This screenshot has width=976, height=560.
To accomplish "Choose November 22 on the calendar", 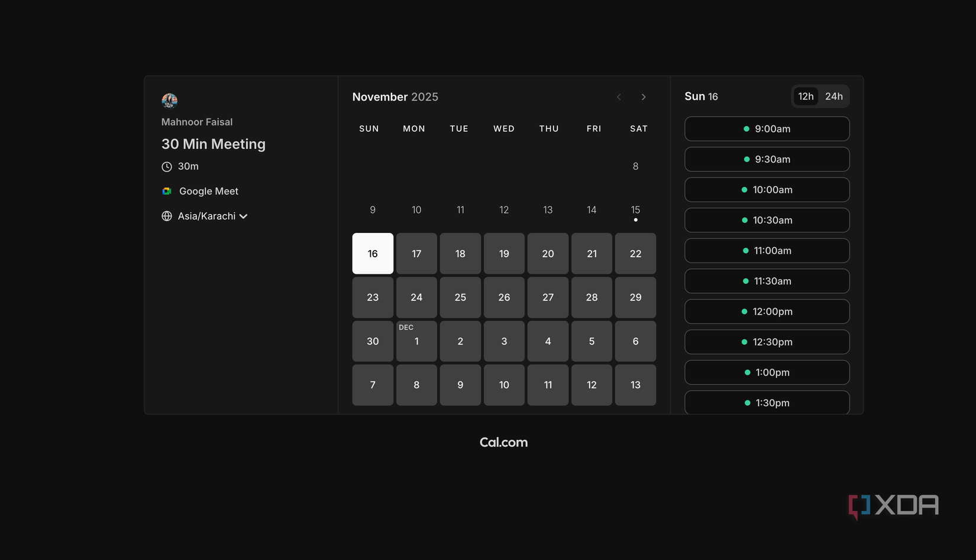I will pos(635,254).
